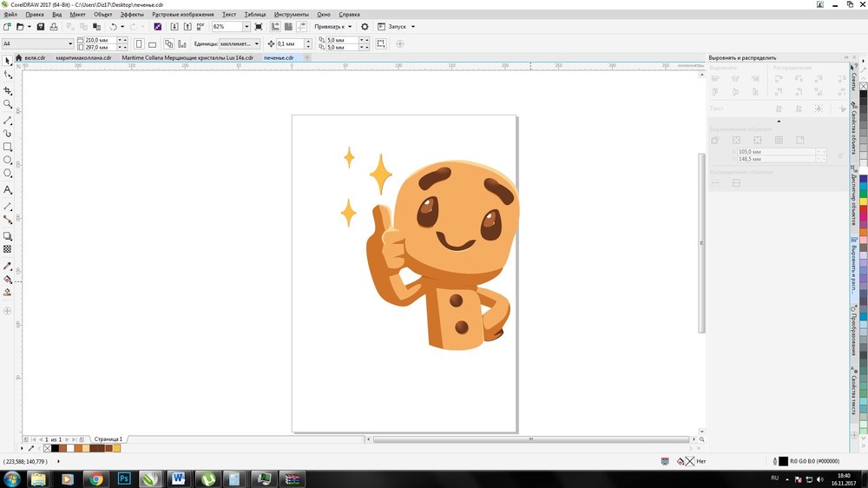The width and height of the screenshot is (868, 488).
Task: Click the Publish to PDF icon
Action: point(201,27)
